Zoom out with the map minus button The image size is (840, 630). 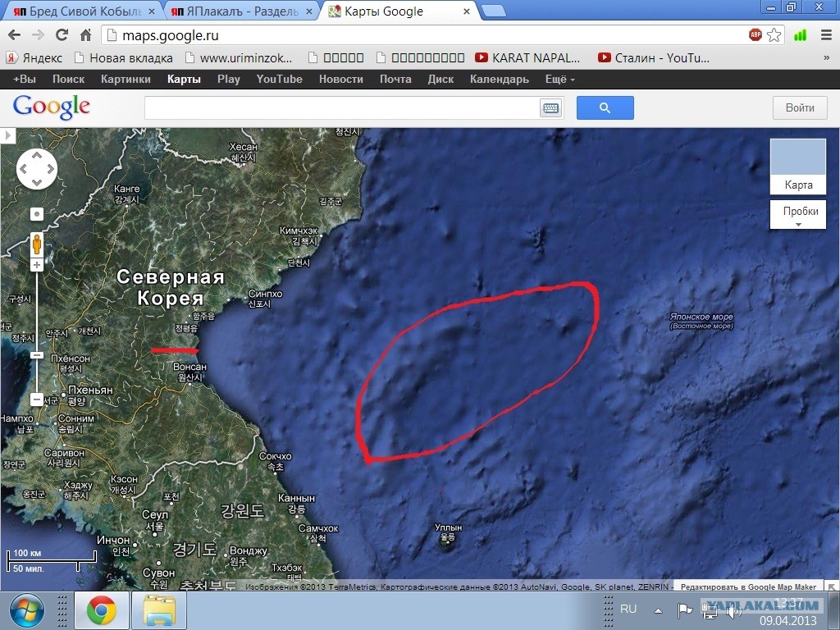tap(37, 399)
